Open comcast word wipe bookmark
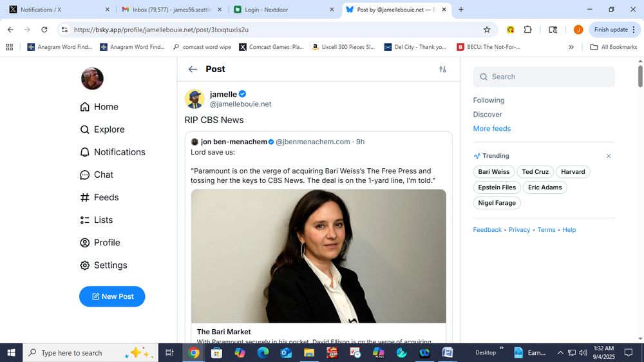 click(x=202, y=47)
